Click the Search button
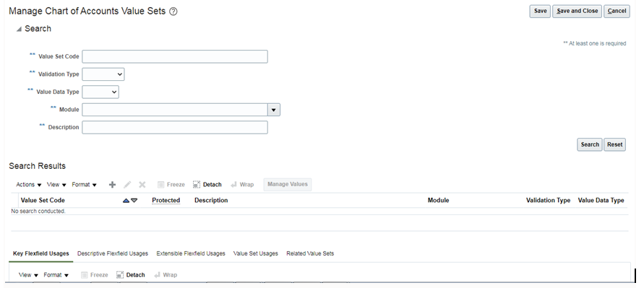This screenshot has height=288, width=644. (x=590, y=144)
